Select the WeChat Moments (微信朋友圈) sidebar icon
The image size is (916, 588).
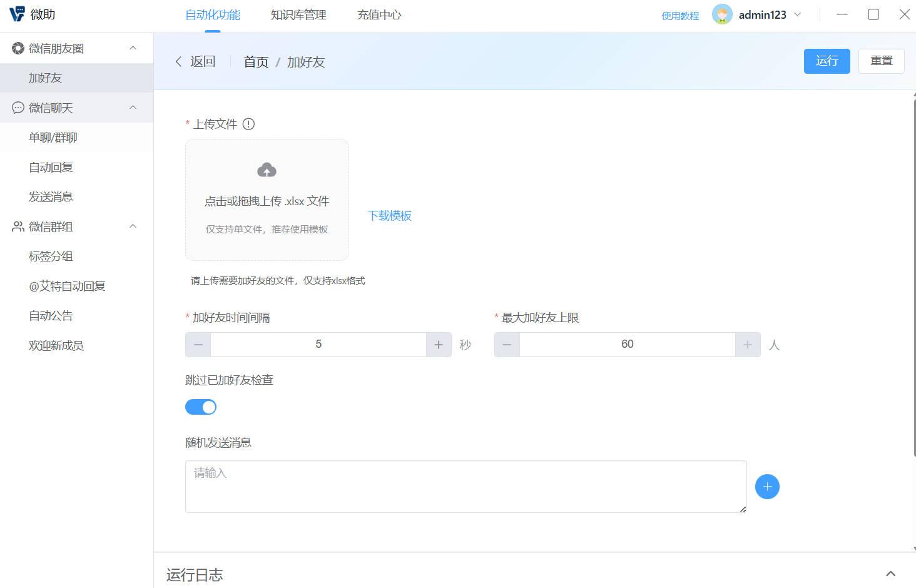(17, 48)
